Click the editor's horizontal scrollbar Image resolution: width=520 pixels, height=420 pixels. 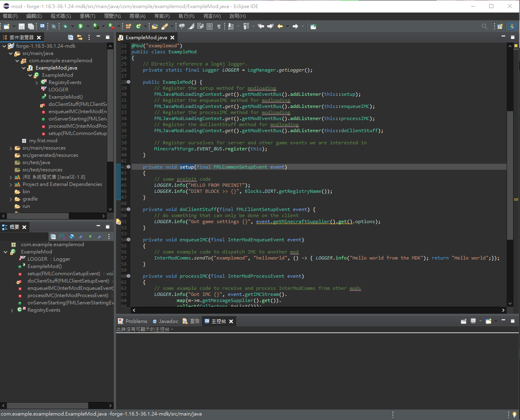[x=318, y=310]
